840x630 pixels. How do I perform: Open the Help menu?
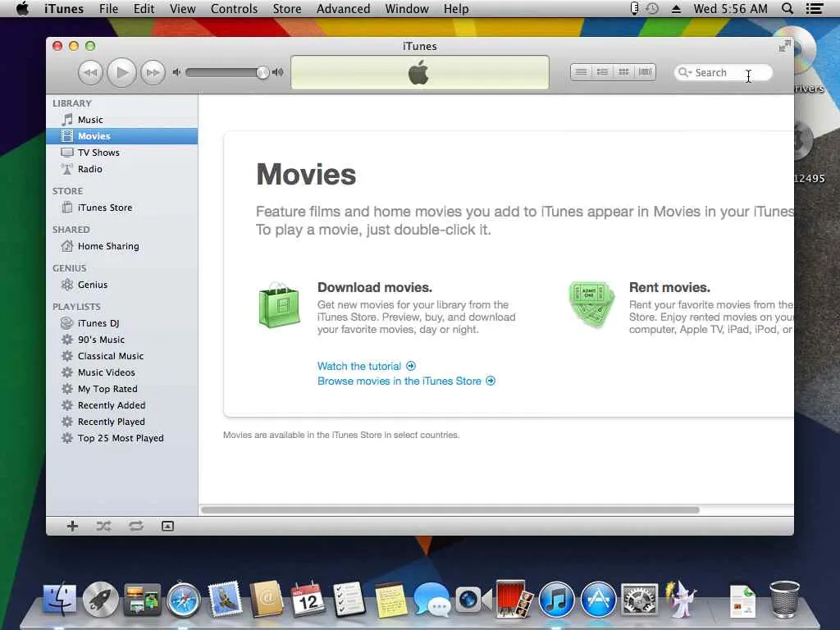[x=456, y=8]
